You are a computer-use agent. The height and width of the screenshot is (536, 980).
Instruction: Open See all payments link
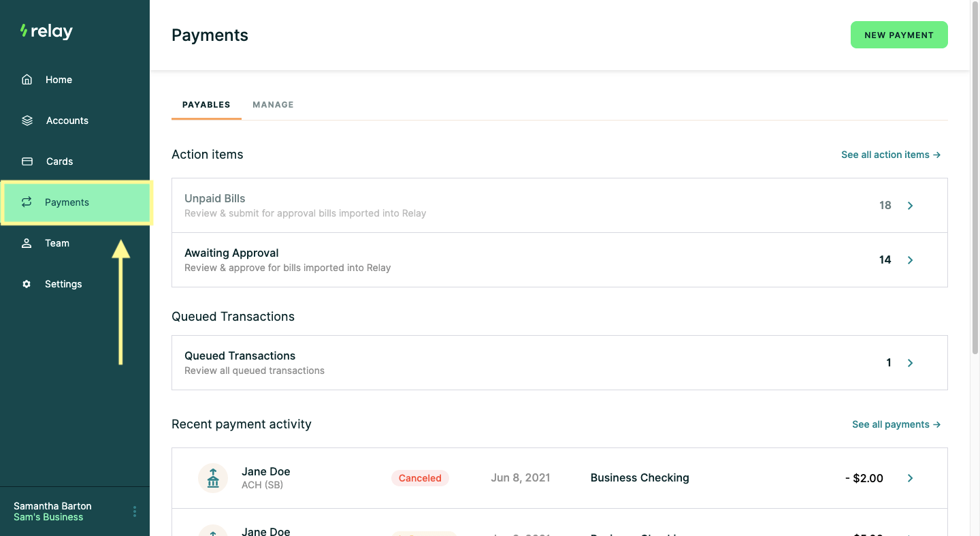click(896, 424)
